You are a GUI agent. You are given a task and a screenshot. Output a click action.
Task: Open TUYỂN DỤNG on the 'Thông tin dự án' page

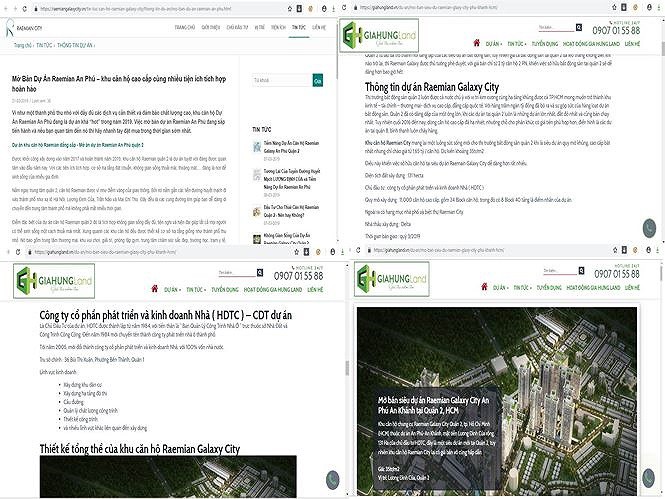coord(545,44)
